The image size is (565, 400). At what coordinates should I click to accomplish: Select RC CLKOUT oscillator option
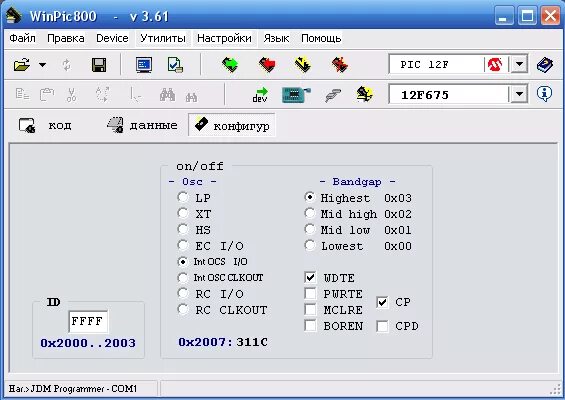pyautogui.click(x=183, y=309)
